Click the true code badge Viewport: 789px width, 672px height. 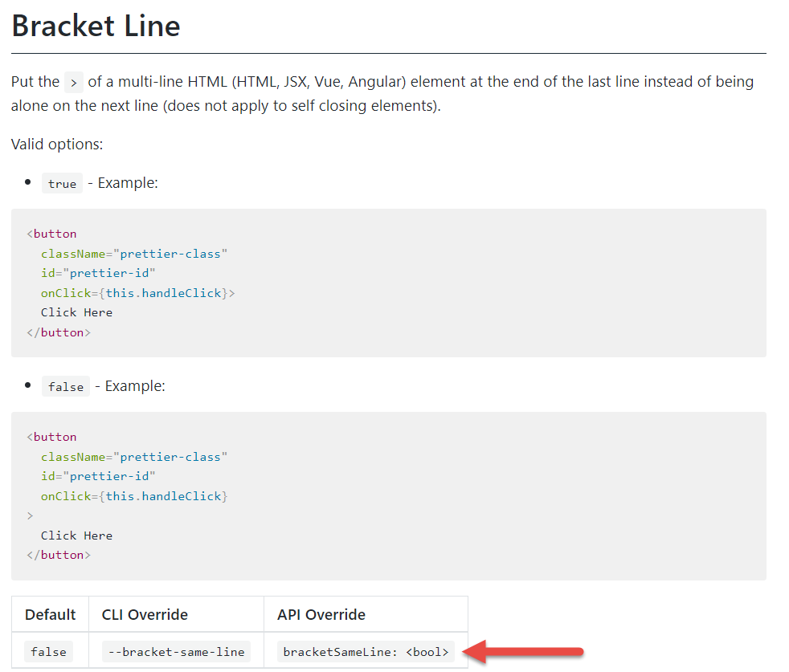(x=62, y=183)
